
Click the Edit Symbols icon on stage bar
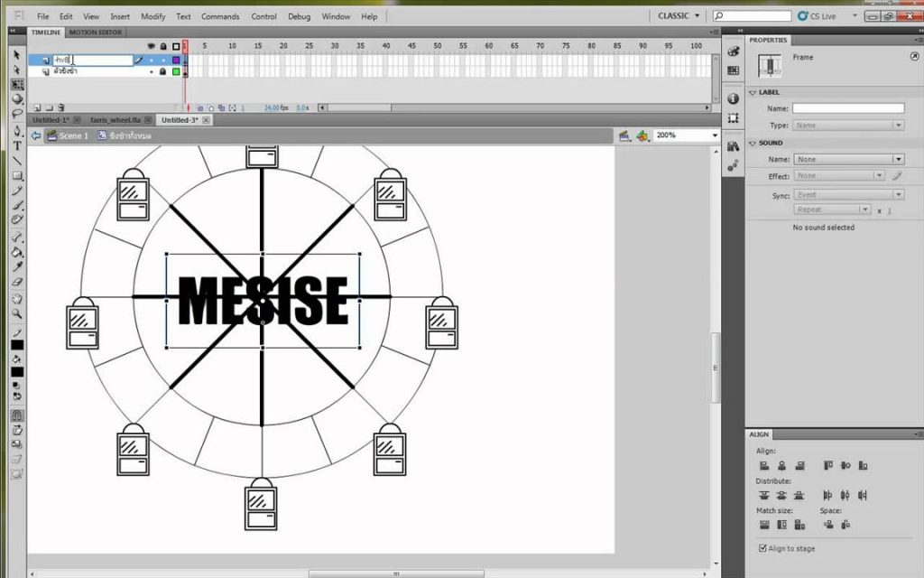coord(642,136)
